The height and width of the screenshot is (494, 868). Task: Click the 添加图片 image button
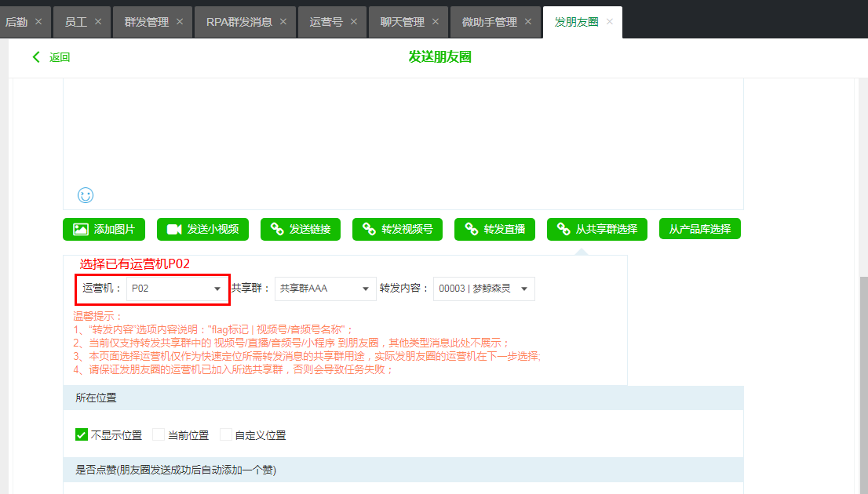104,229
